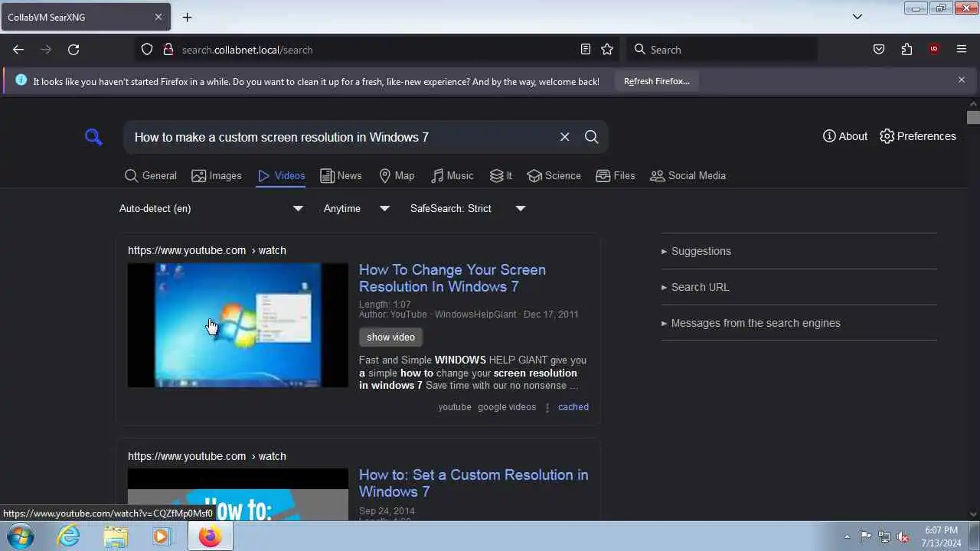The width and height of the screenshot is (980, 551).
Task: Open the Windows Start button
Action: [x=20, y=536]
